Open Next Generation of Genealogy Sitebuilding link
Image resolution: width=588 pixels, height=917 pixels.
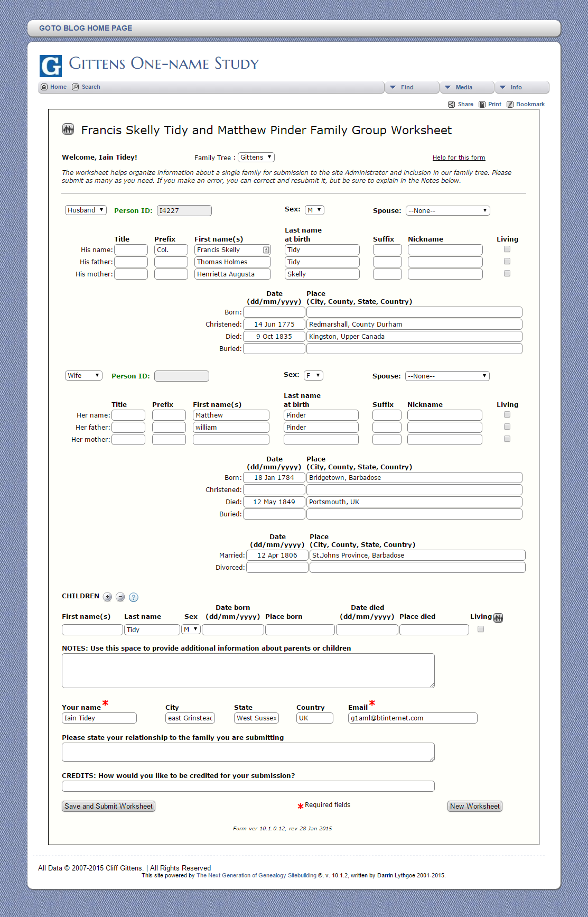[x=256, y=875]
